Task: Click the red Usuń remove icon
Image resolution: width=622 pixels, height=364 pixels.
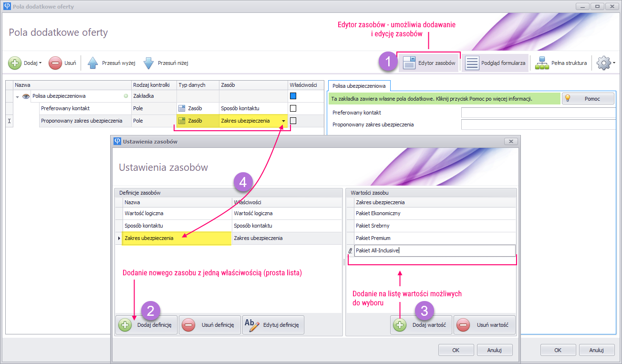Action: click(x=55, y=63)
